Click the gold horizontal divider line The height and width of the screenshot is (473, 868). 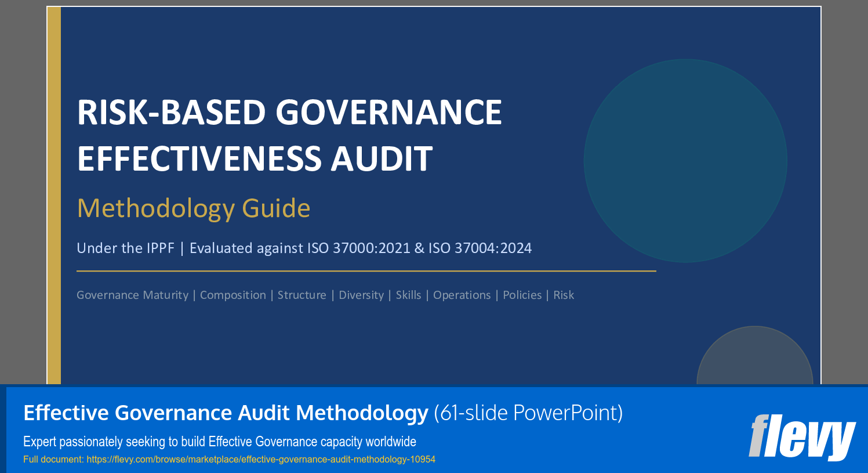click(x=365, y=269)
